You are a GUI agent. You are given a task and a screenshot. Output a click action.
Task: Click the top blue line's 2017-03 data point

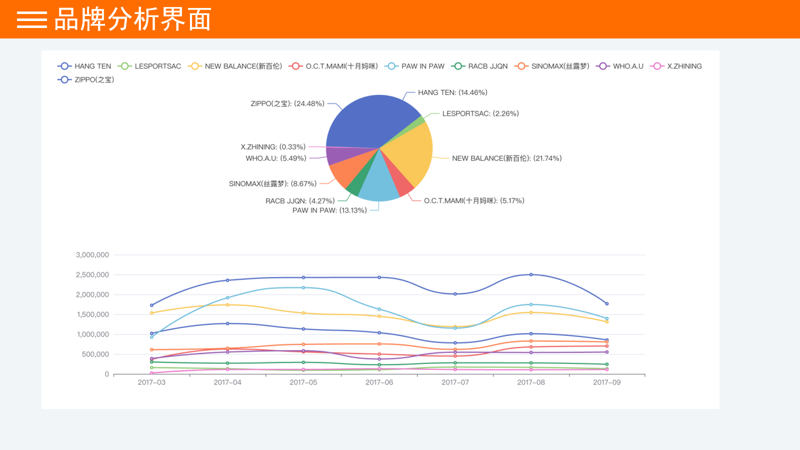[152, 305]
